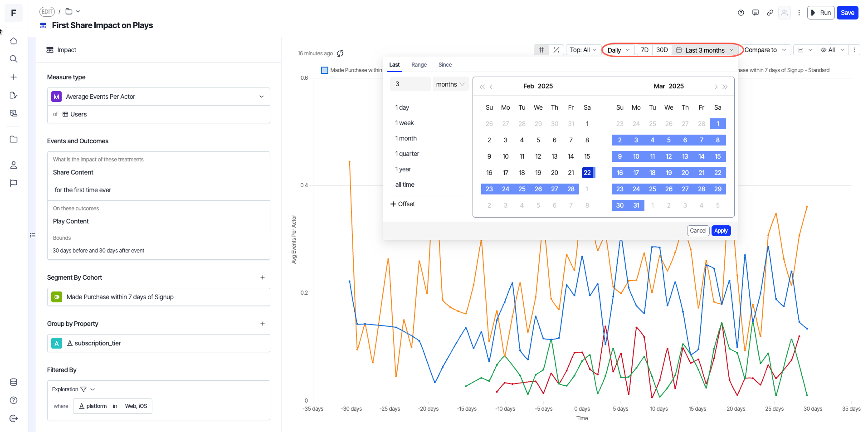Click the purple M measure type swatch
The height and width of the screenshot is (432, 868).
coord(57,97)
